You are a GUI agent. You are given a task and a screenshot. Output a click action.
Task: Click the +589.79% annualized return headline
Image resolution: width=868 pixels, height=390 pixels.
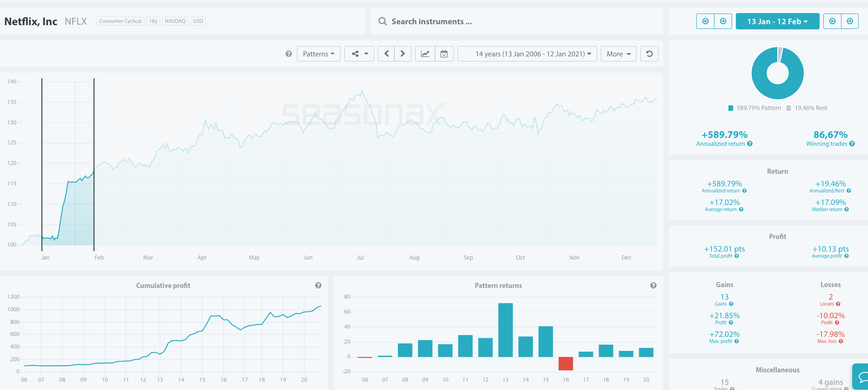point(725,135)
